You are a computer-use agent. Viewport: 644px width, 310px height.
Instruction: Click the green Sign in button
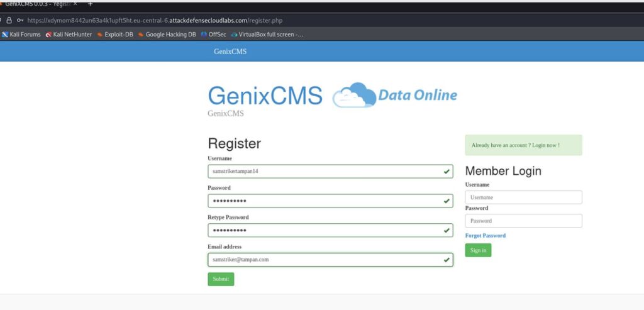point(478,250)
